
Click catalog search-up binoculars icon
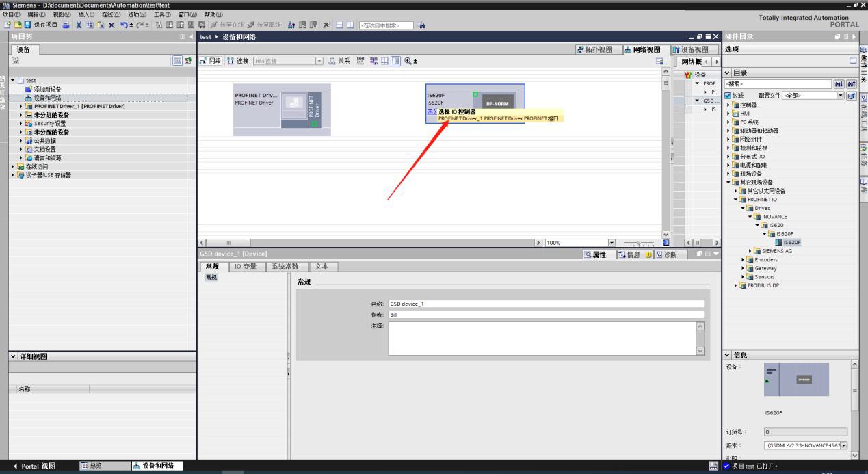[x=850, y=84]
